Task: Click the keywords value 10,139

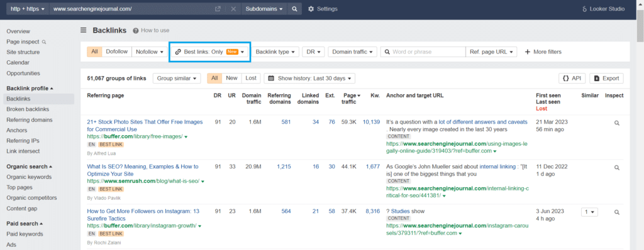Action: pos(371,122)
